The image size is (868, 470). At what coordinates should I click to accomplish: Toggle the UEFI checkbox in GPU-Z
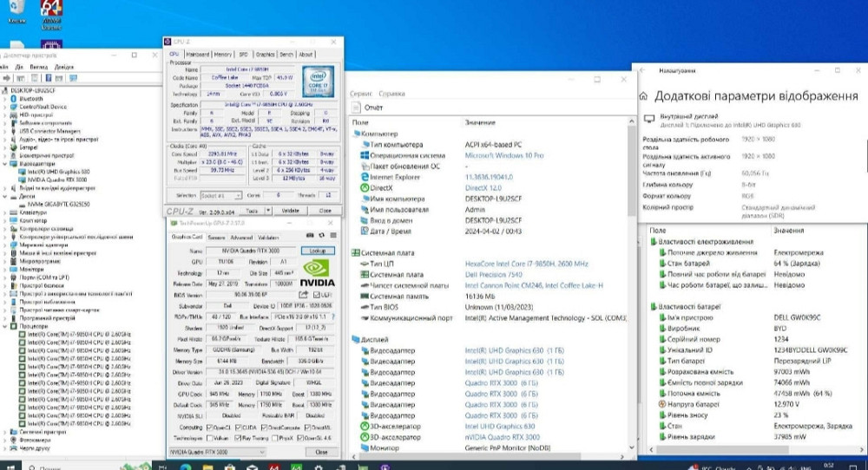click(317, 295)
